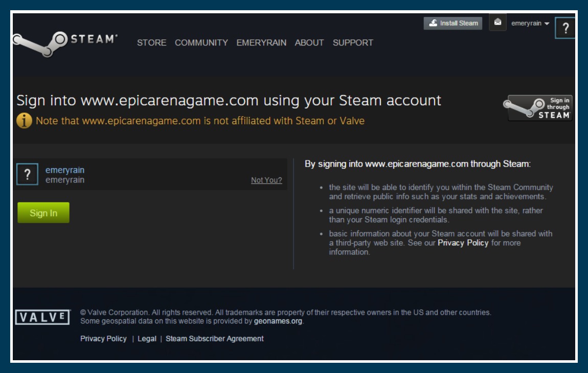This screenshot has height=373, width=588.
Task: Open the SUPPORT menu
Action: coord(353,43)
